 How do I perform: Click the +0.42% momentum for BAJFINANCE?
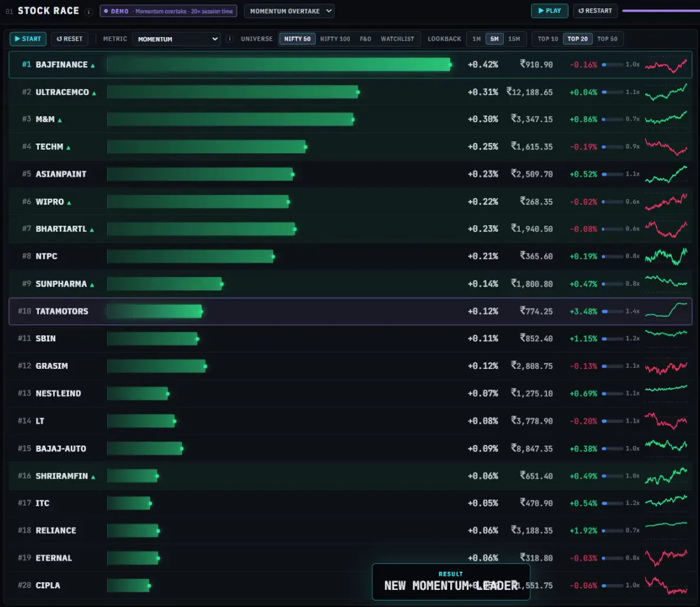tap(483, 65)
